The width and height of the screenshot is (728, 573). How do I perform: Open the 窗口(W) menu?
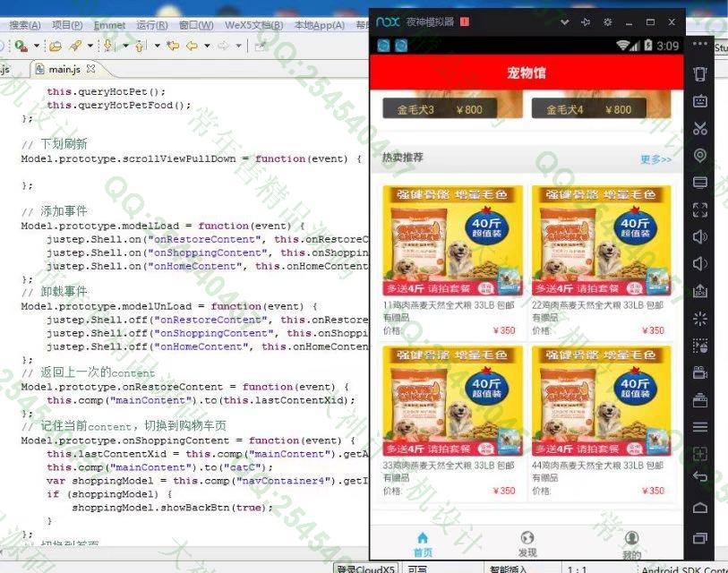pyautogui.click(x=196, y=25)
